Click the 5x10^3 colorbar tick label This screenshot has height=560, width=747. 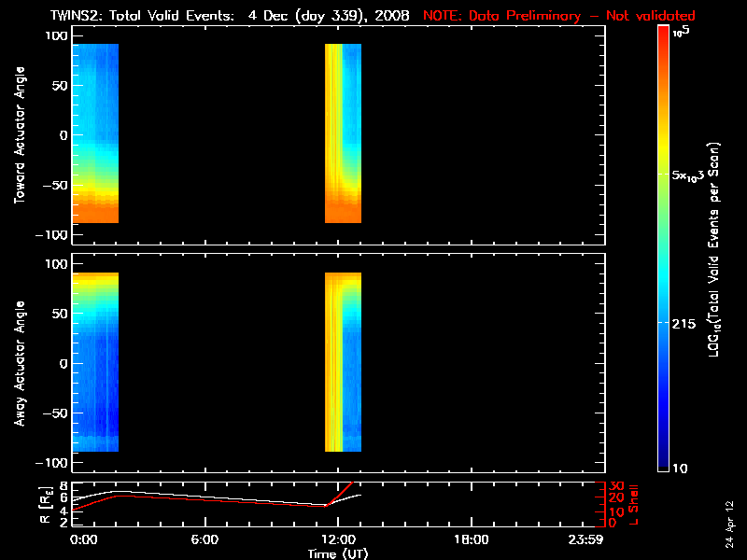point(693,175)
